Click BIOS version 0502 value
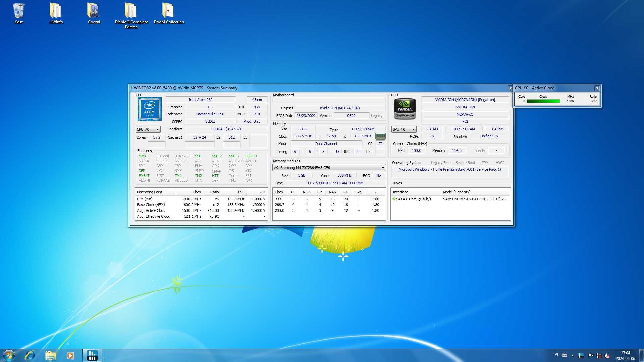Screen dimensions: 644x362 click(351, 116)
